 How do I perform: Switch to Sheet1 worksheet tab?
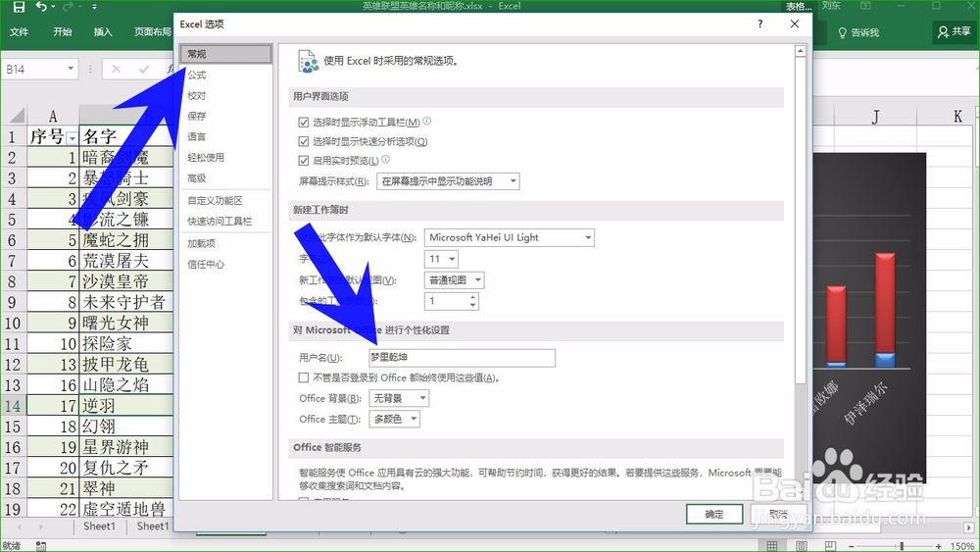pos(99,527)
